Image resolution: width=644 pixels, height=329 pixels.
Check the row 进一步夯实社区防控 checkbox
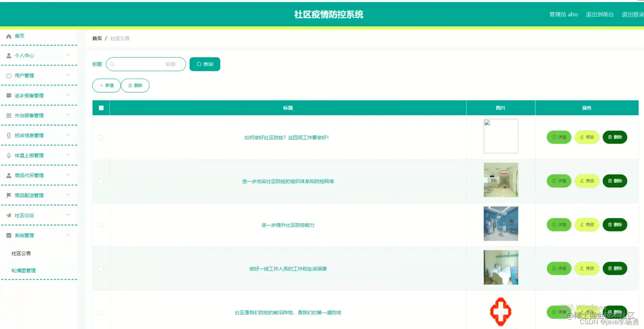(101, 181)
